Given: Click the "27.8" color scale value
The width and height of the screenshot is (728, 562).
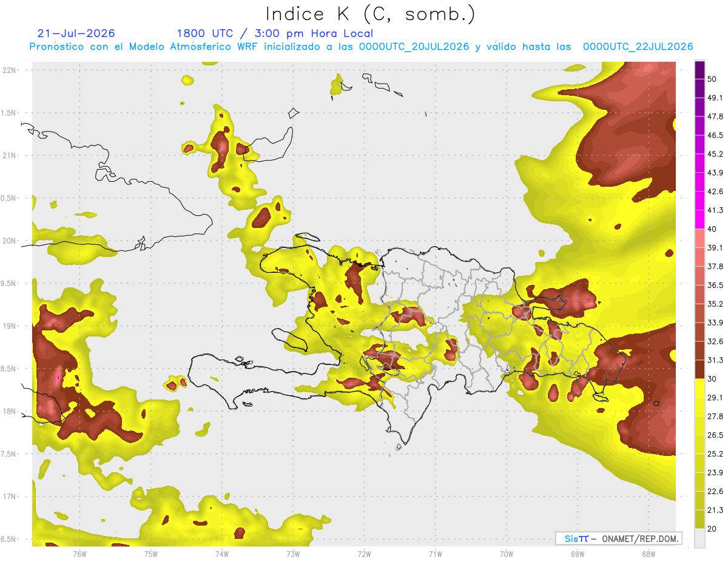Looking at the screenshot, I should [715, 416].
